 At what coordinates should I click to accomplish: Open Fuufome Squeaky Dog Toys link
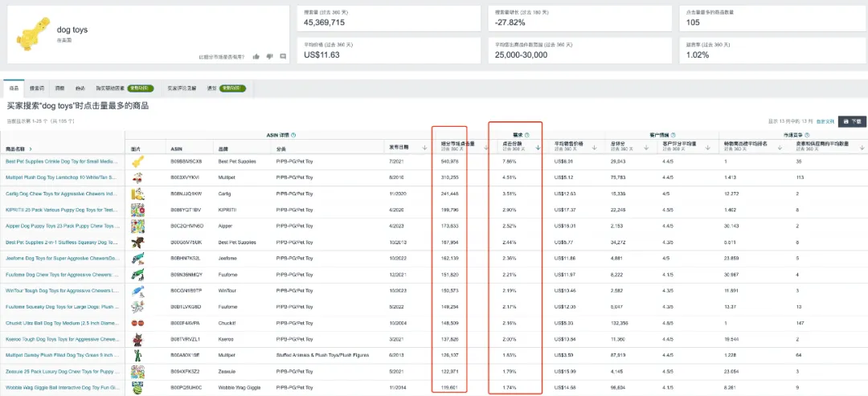62,306
